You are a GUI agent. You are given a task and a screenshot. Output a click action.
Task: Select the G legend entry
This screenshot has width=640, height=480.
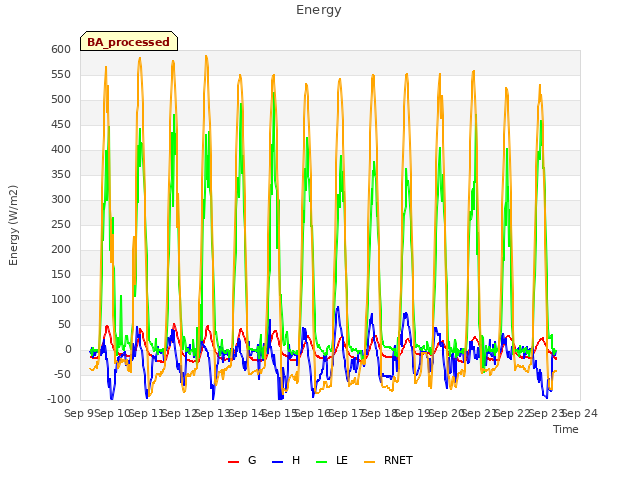point(242,460)
